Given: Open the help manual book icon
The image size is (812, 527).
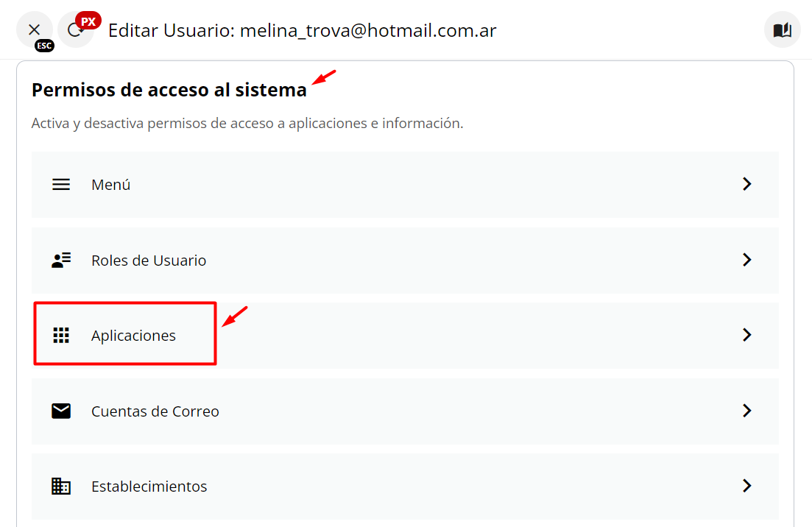Looking at the screenshot, I should (782, 29).
